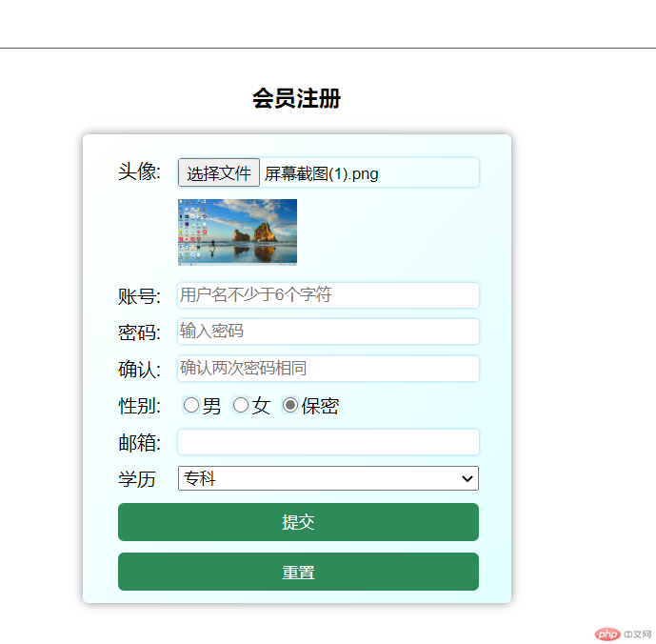
Task: Click the 确认: label
Action: [x=139, y=370]
